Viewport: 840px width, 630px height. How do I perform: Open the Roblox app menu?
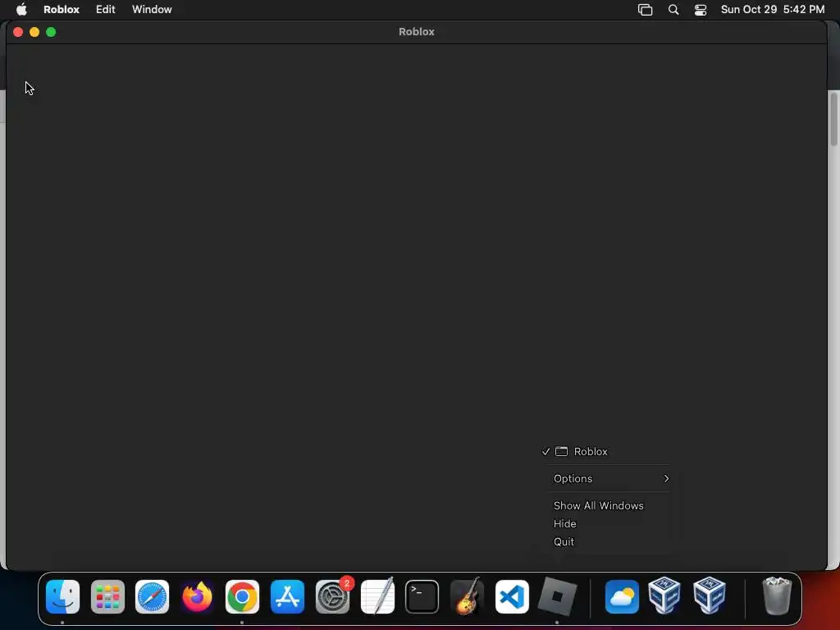(x=61, y=10)
